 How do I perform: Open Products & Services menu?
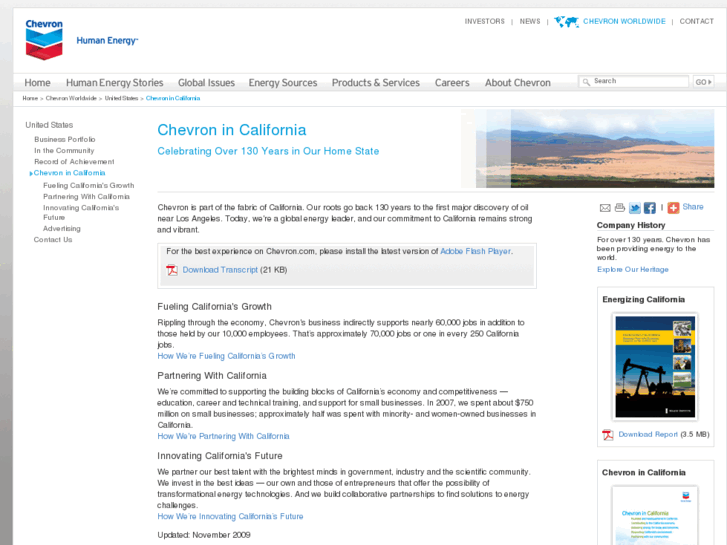pyautogui.click(x=376, y=83)
